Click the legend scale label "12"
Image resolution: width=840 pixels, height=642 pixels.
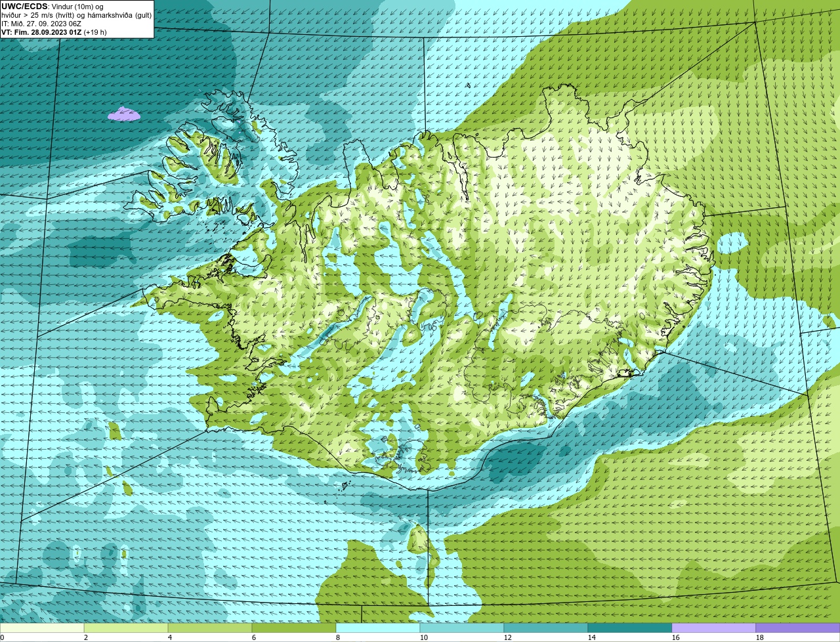pyautogui.click(x=508, y=637)
